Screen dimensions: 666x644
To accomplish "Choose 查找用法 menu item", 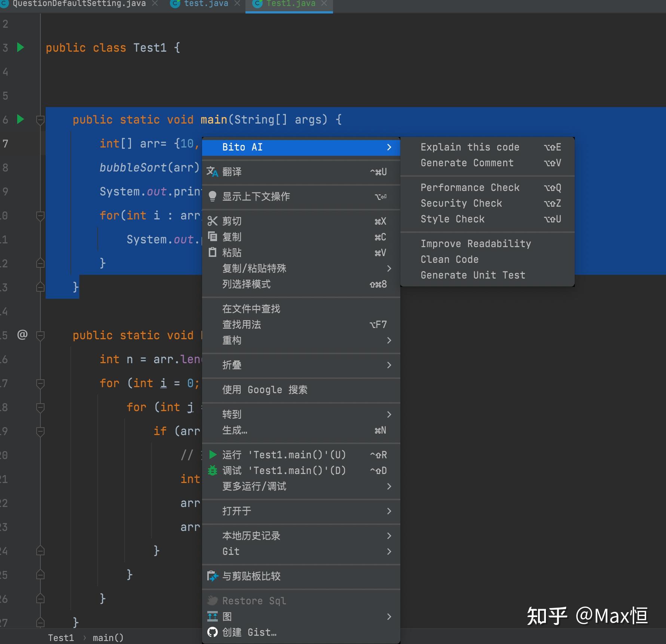I will click(301, 324).
